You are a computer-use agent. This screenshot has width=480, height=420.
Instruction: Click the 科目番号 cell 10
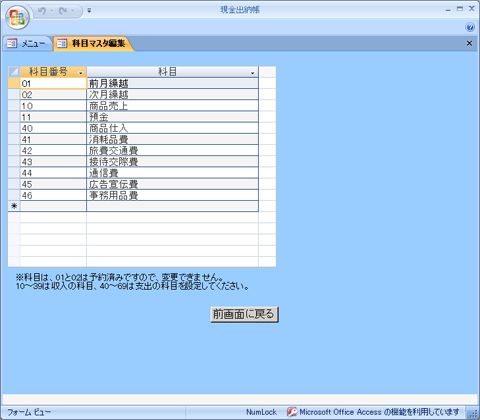pyautogui.click(x=53, y=106)
